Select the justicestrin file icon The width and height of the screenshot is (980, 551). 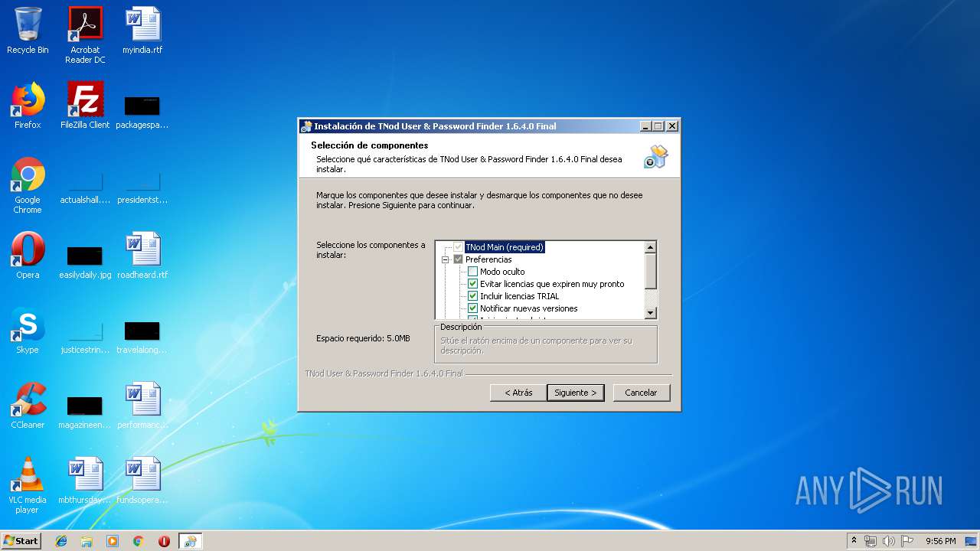coord(85,337)
